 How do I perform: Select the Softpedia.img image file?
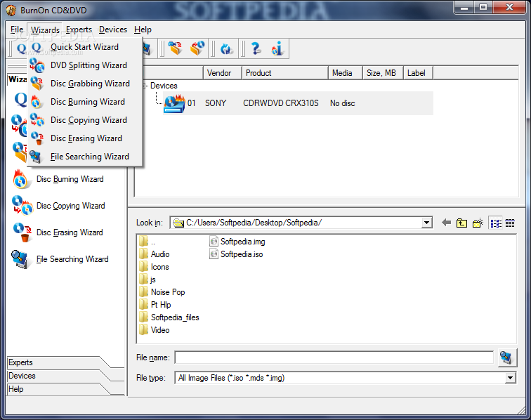(237, 242)
